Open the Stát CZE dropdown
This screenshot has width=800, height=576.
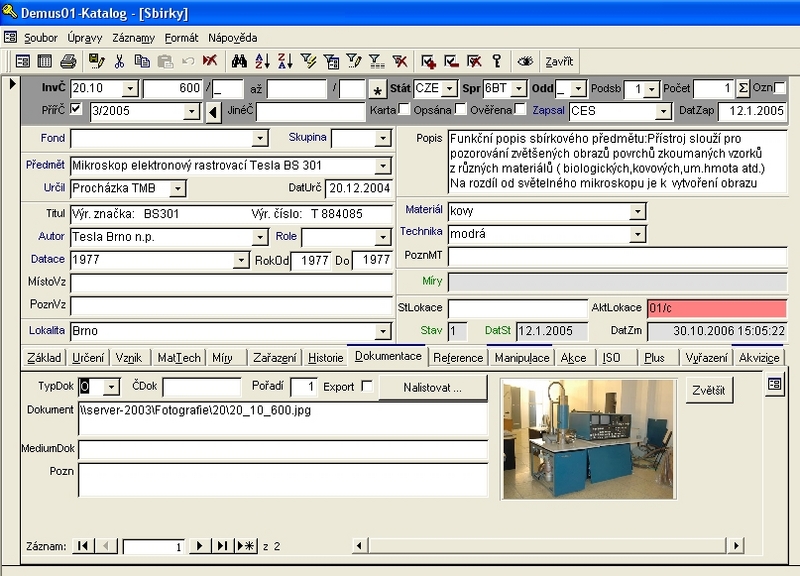(449, 89)
